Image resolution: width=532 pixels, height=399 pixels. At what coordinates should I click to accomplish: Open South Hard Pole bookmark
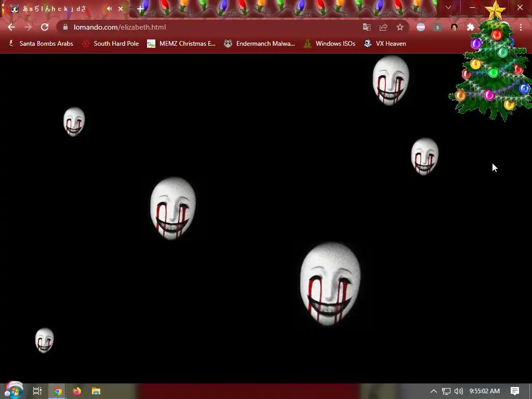[111, 44]
